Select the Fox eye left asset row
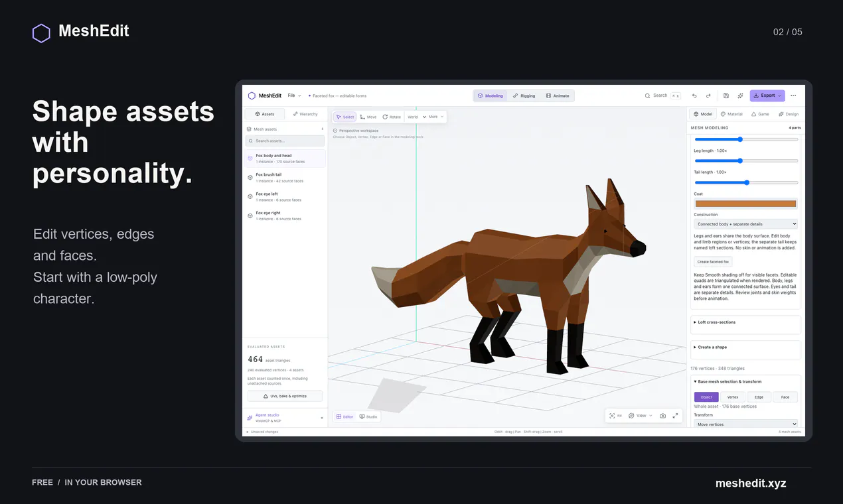Screen dimensions: 843x504 (x=285, y=197)
